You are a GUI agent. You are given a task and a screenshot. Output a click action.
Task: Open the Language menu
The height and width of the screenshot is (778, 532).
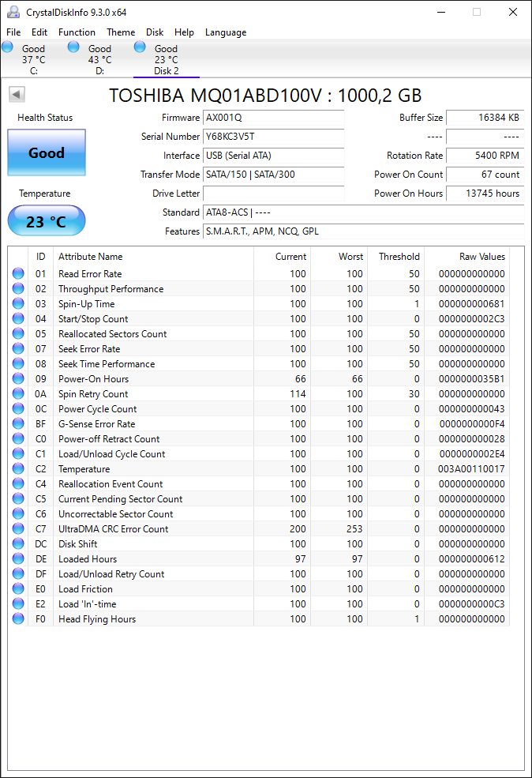(226, 32)
